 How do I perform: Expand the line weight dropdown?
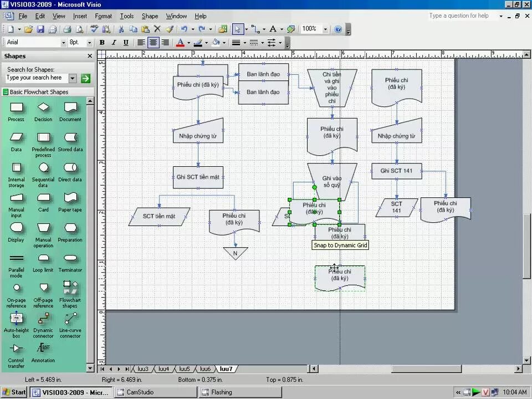point(244,43)
